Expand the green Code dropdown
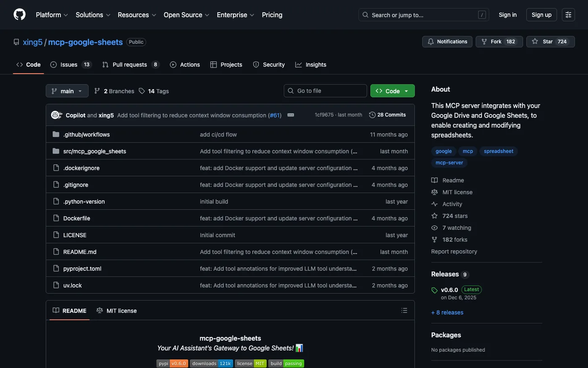The image size is (588, 368). tap(391, 90)
